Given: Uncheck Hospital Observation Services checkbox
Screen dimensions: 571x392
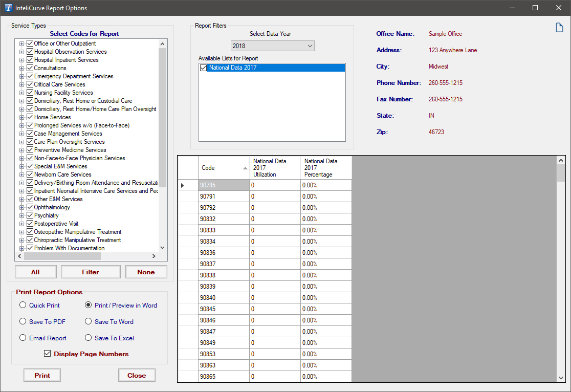Looking at the screenshot, I should (30, 52).
